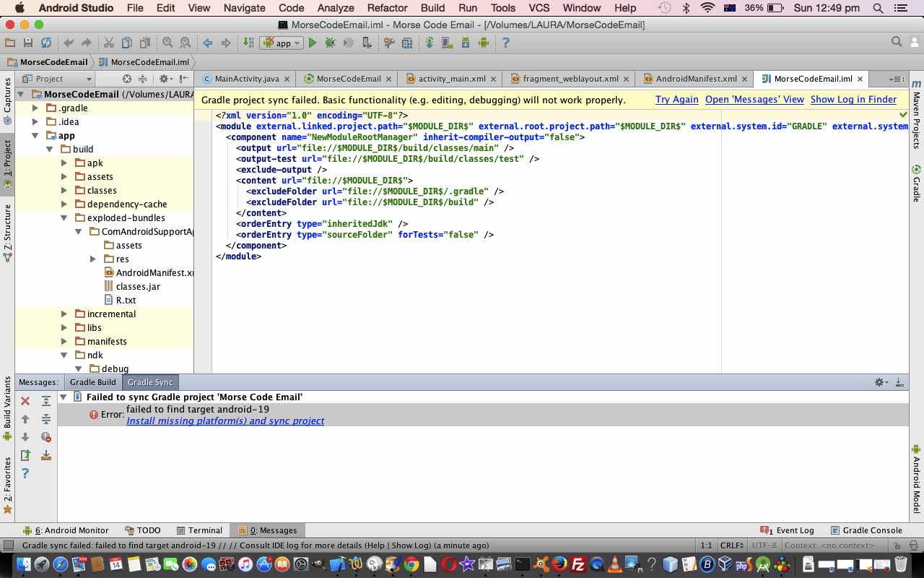924x578 pixels.
Task: Open the Android Device Monitor icon
Action: point(483,43)
